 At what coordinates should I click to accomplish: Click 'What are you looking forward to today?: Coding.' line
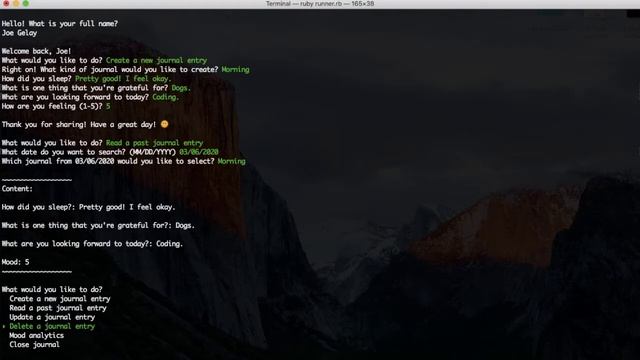click(92, 244)
